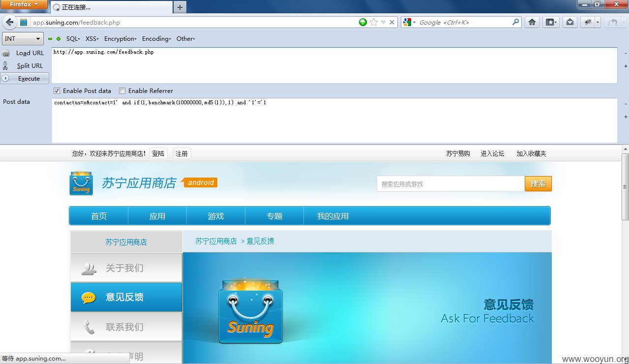Open the Encoding menu in HackBar
Viewport: 629px width, 364px height.
point(156,39)
